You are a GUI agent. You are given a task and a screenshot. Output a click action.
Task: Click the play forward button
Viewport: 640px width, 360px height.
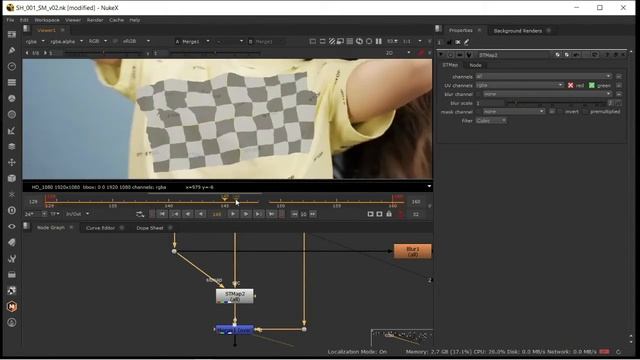pos(233,214)
